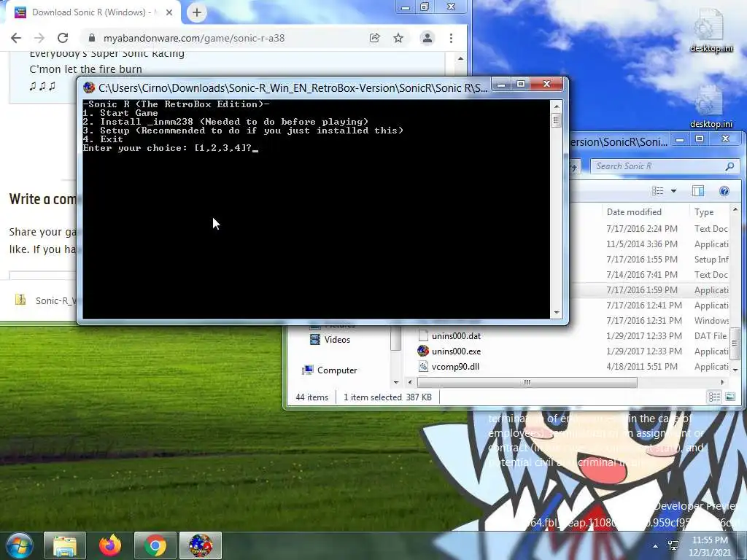Screen dimensions: 747x560
Task: Click the console vertical scrollbar thumb
Action: [556, 120]
